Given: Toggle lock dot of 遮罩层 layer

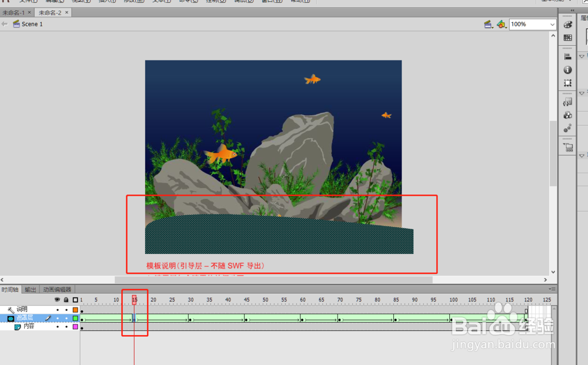Looking at the screenshot, I should click(x=66, y=319).
